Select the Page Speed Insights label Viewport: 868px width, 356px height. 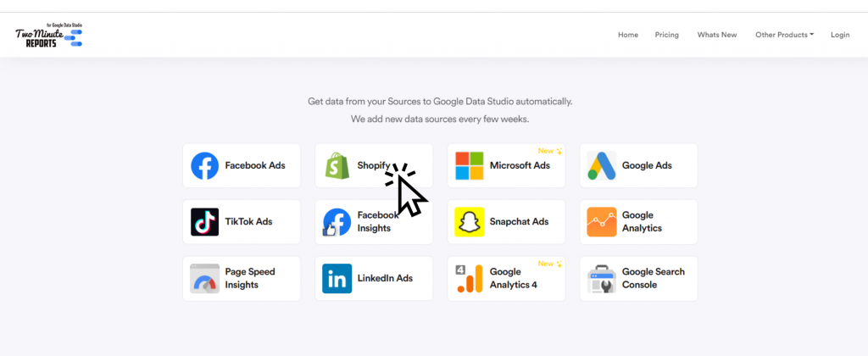click(x=250, y=279)
